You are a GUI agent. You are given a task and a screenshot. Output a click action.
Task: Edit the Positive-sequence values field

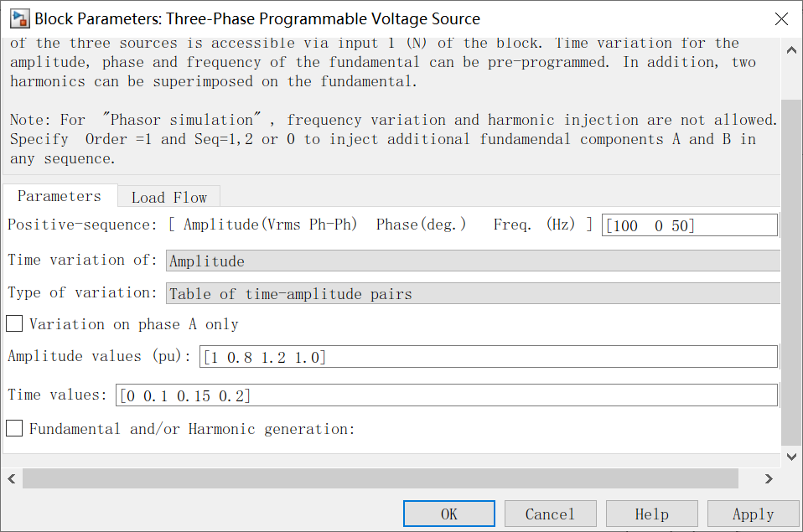pyautogui.click(x=689, y=225)
